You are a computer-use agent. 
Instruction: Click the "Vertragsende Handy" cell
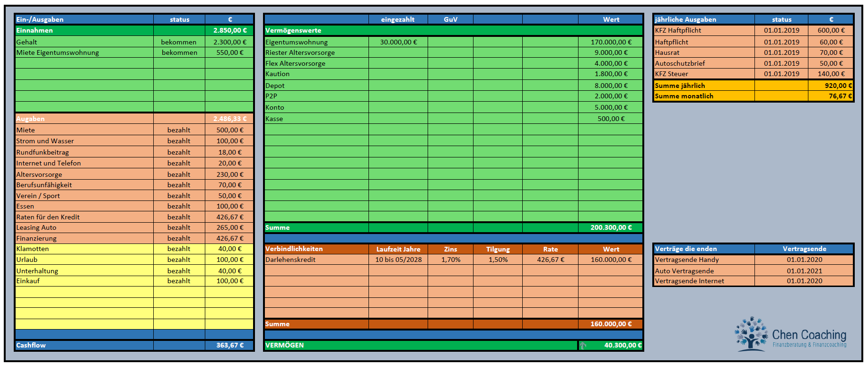704,260
